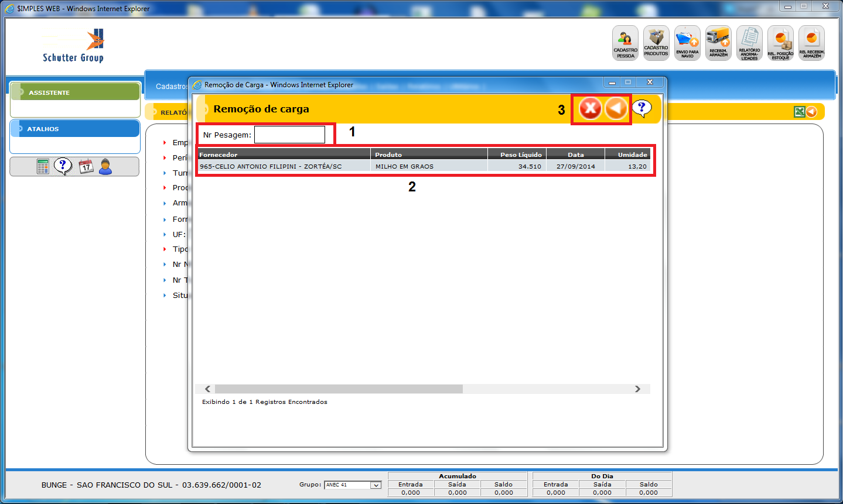Click the user profile icon in sidebar
The image size is (843, 504).
(105, 167)
